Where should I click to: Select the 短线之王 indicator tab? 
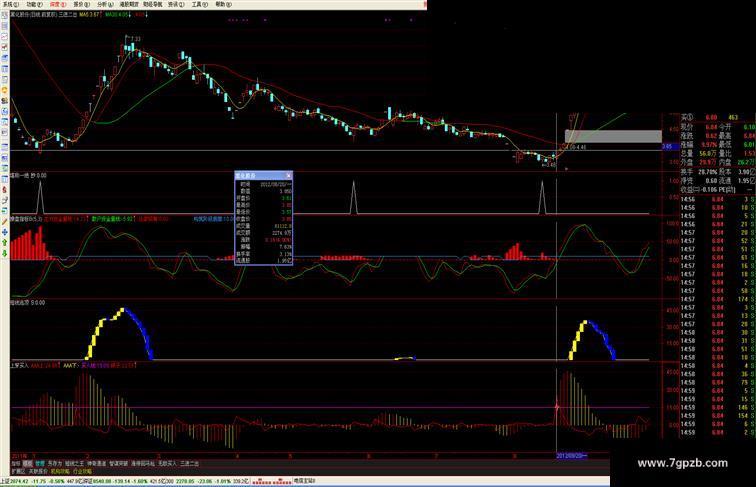tap(75, 463)
